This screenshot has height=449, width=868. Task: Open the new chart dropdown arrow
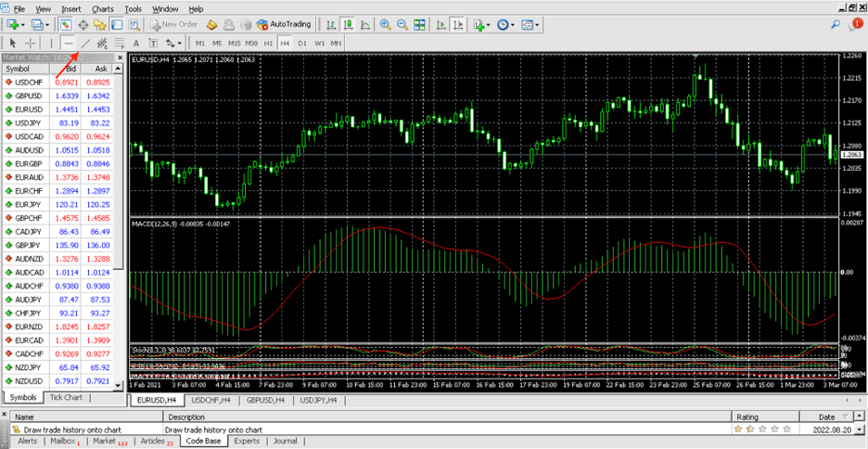24,24
